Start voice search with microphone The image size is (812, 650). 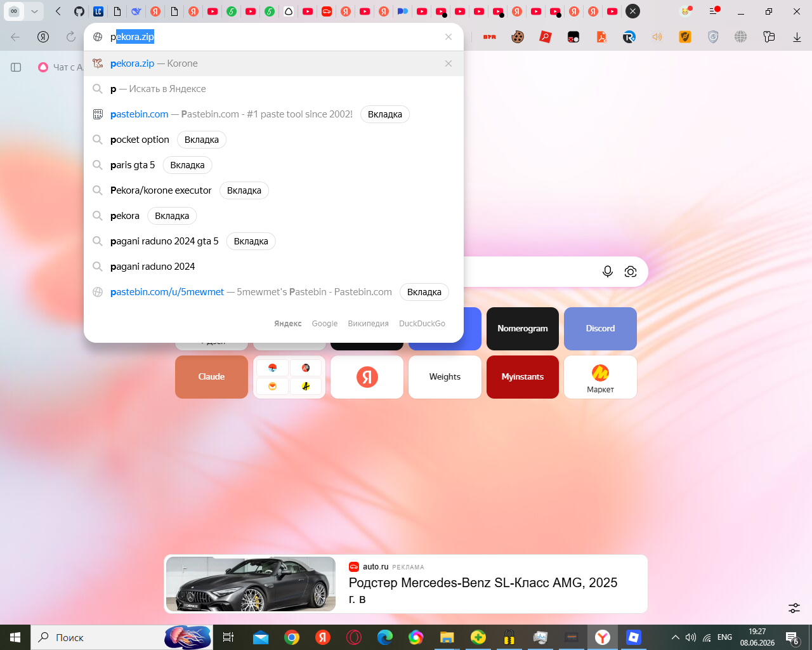pyautogui.click(x=608, y=272)
